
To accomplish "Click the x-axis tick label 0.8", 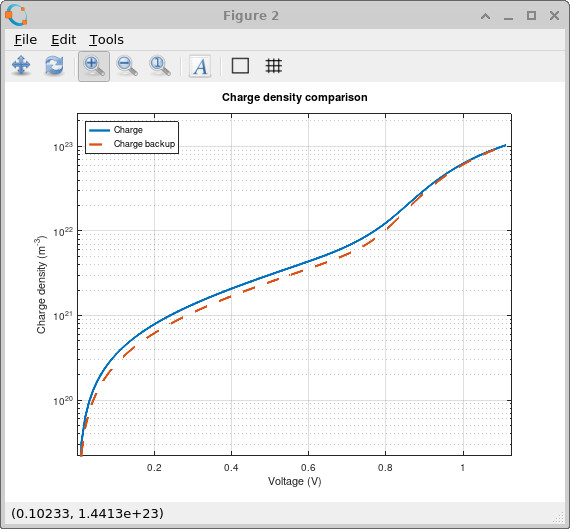I will 385,467.
